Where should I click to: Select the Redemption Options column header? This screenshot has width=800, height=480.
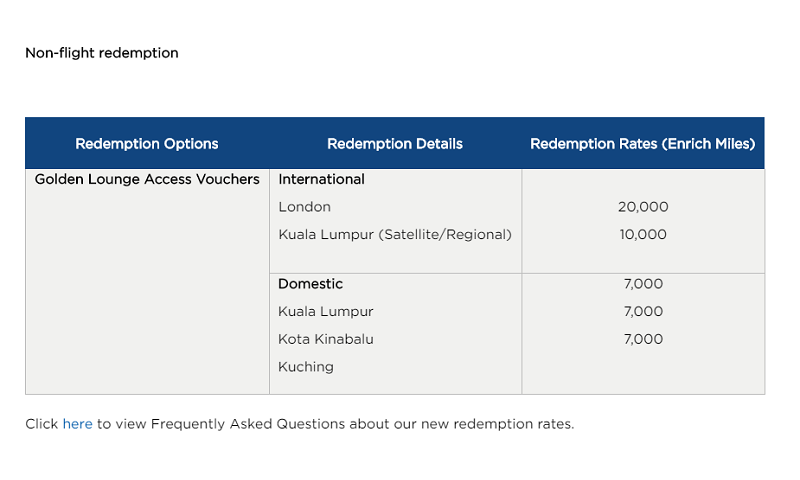147,144
